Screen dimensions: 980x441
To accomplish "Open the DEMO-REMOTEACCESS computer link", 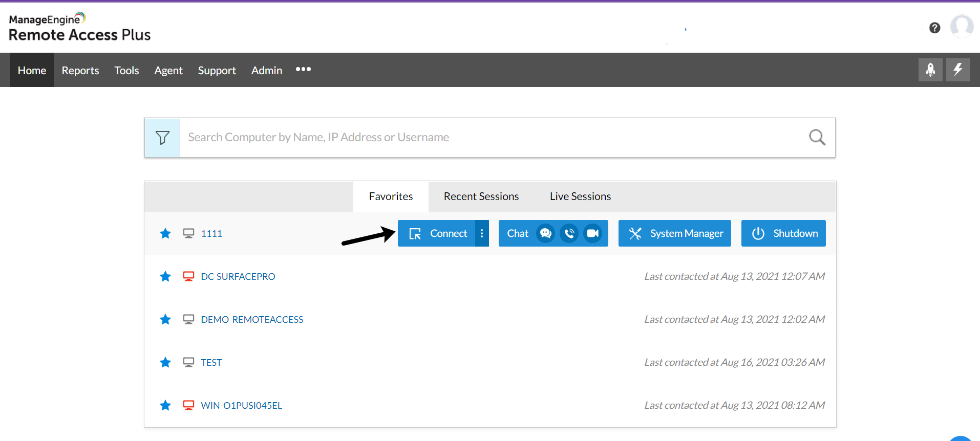I will click(x=252, y=320).
